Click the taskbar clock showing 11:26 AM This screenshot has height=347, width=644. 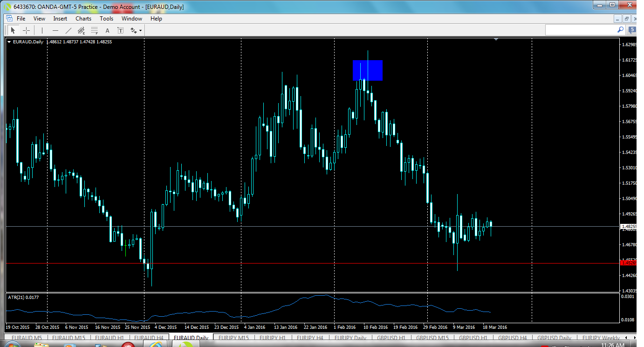click(613, 345)
